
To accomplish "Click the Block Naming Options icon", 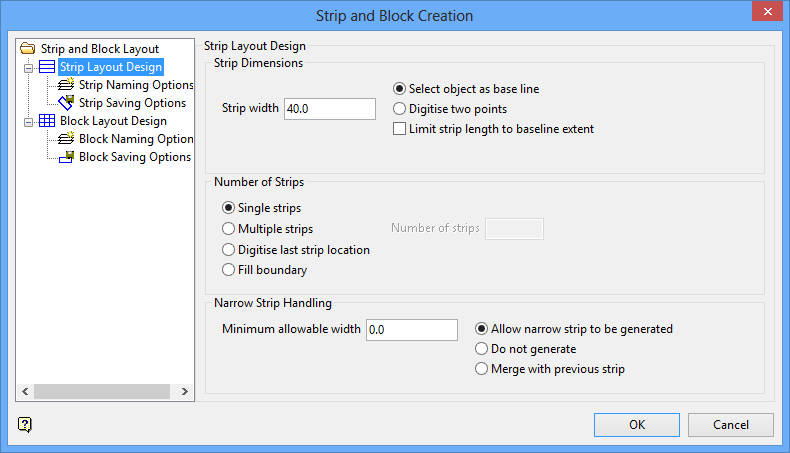I will tap(67, 139).
